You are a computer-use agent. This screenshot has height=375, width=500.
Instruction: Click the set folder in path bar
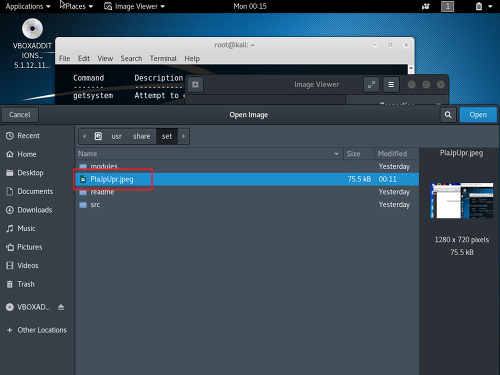click(167, 136)
